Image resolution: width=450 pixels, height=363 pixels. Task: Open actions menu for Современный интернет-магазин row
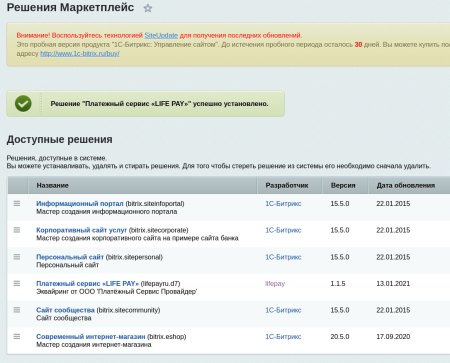17,337
